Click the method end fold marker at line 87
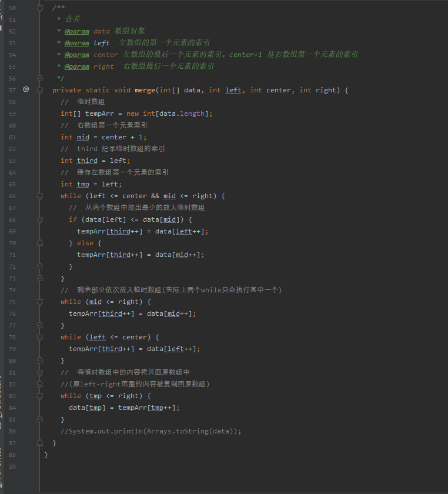This screenshot has height=494, width=448. coord(40,443)
